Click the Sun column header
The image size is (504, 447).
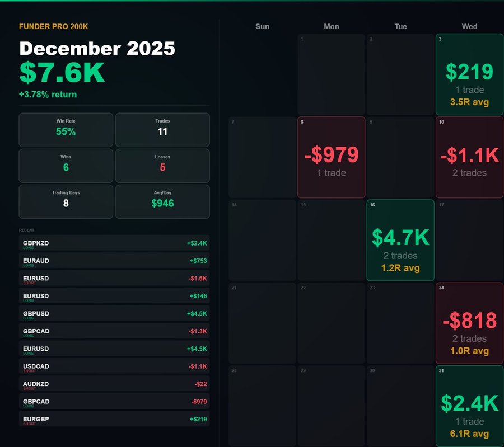coord(262,27)
